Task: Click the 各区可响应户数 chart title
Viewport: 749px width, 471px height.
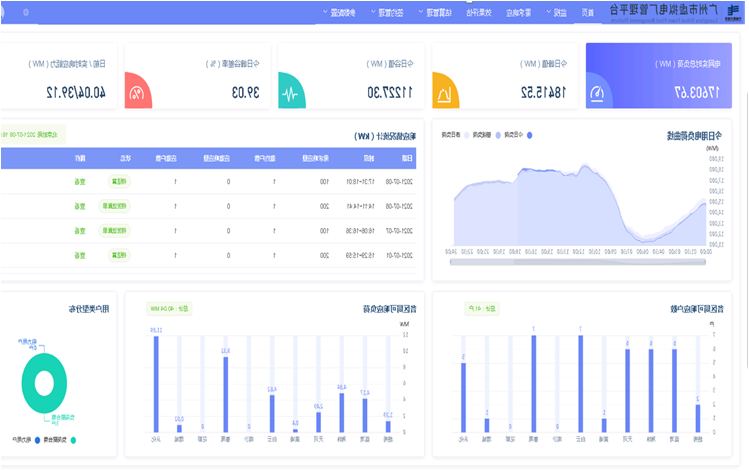Action: coord(697,309)
